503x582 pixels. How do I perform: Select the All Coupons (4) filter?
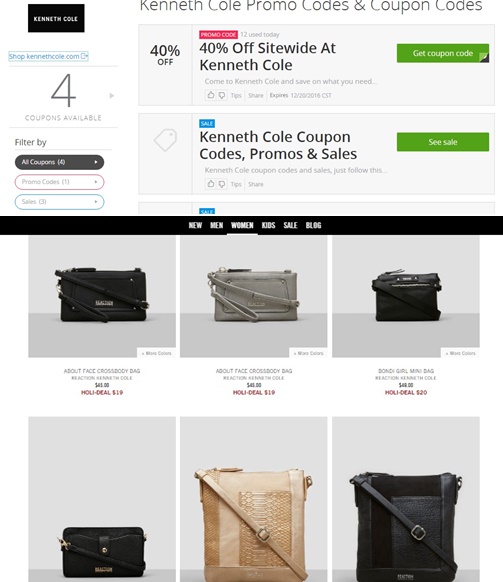pyautogui.click(x=59, y=162)
